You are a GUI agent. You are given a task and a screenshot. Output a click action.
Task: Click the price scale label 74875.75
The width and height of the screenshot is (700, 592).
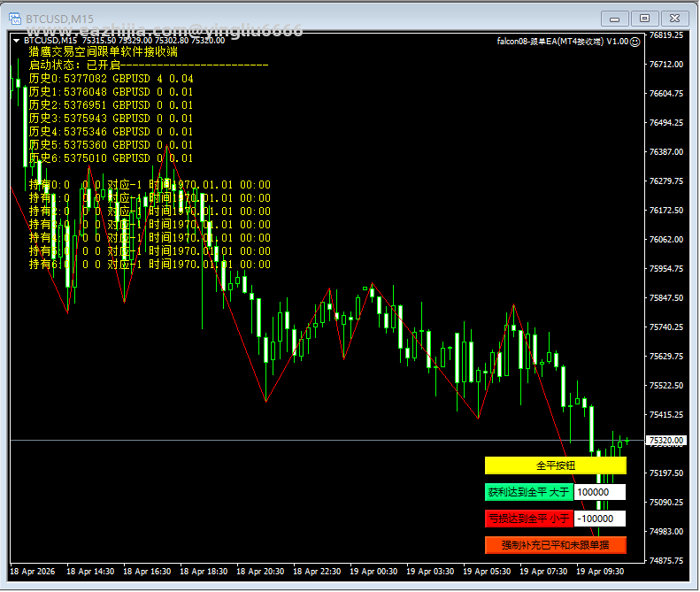(665, 561)
